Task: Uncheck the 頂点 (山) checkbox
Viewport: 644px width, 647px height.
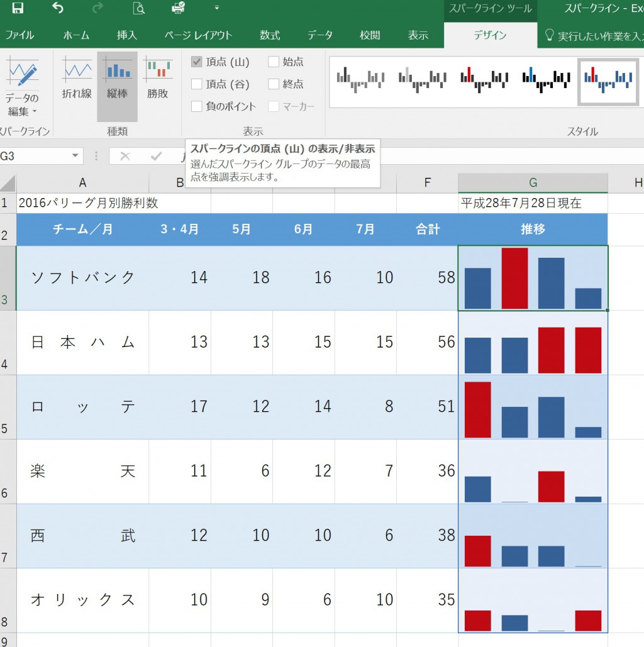Action: click(x=197, y=62)
